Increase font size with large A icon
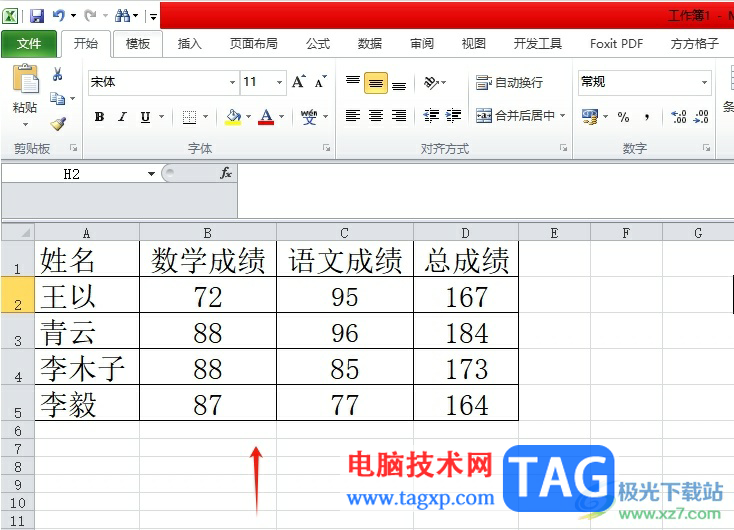Image resolution: width=734 pixels, height=530 pixels. (x=299, y=82)
